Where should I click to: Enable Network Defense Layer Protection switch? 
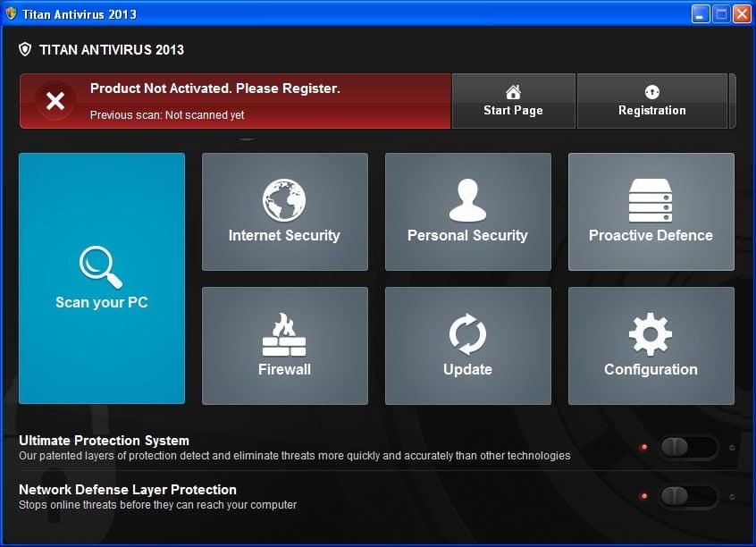click(x=688, y=496)
